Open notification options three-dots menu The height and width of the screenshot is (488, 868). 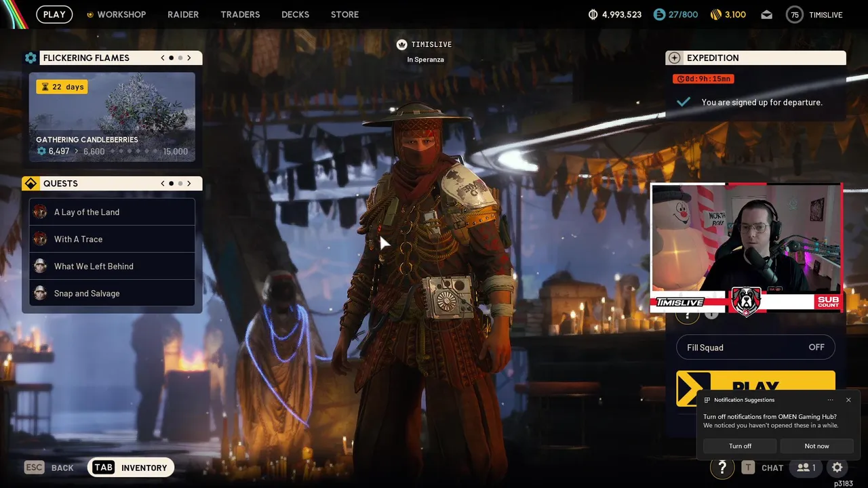tap(830, 400)
